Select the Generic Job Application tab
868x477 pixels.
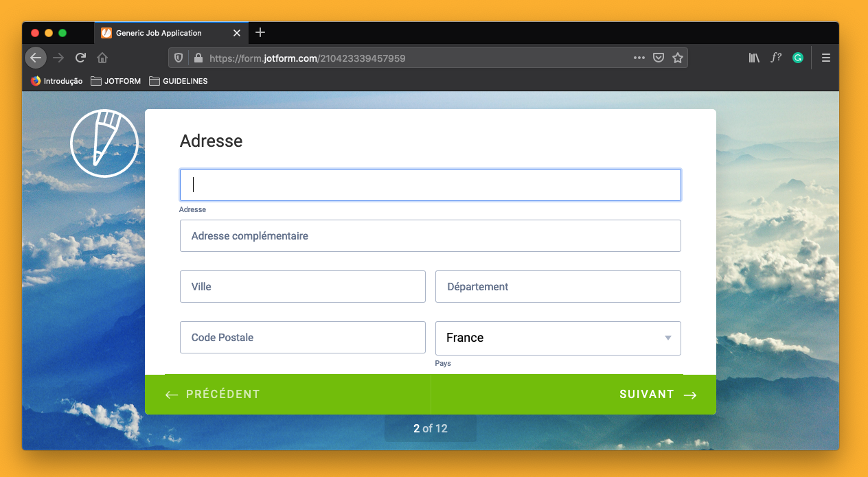click(171, 33)
